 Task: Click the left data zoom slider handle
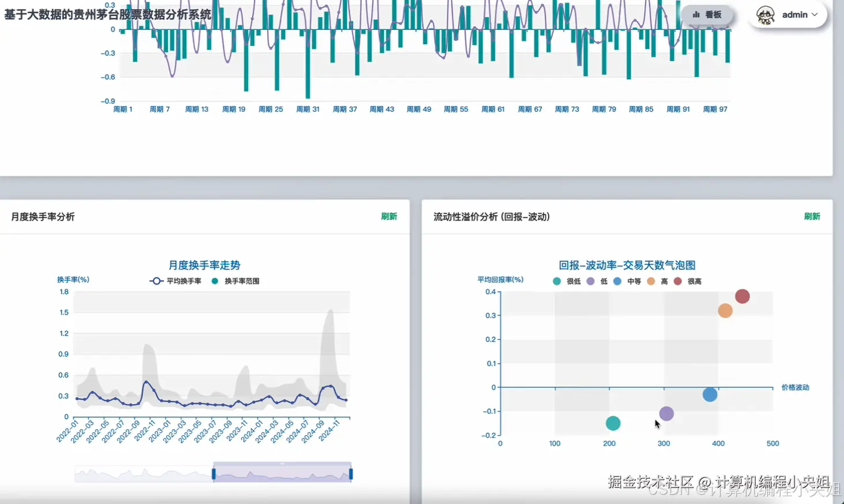tap(214, 474)
